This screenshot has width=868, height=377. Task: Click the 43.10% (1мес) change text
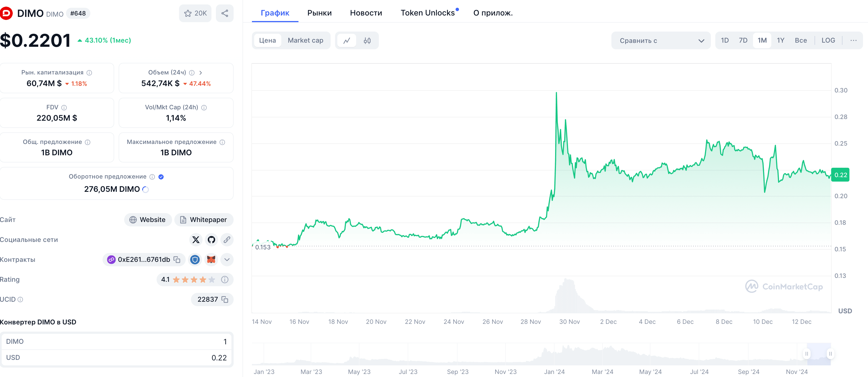(x=108, y=40)
